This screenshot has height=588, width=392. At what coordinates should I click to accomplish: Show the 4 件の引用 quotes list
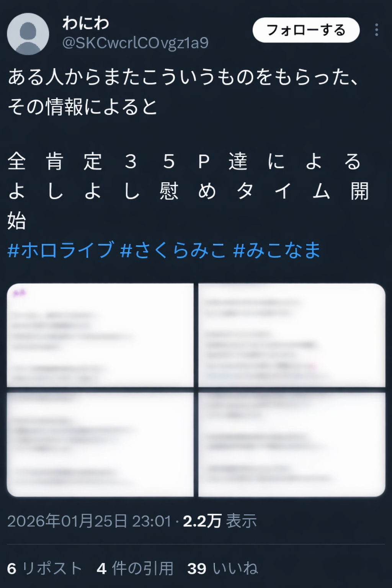pos(135,568)
